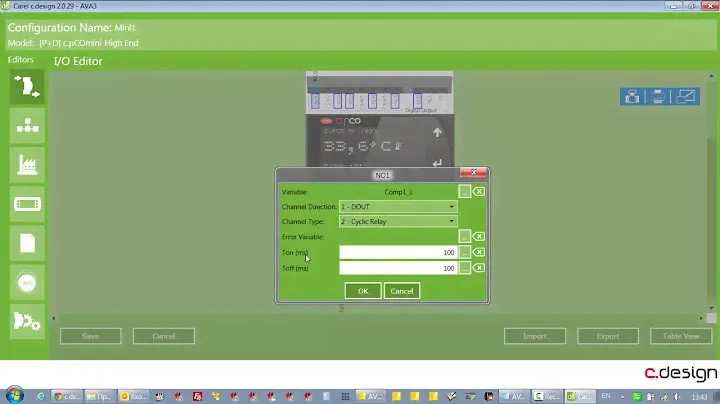Browse for Error Variable with ellipsis button
Screen dimensions: 720x404
465,237
